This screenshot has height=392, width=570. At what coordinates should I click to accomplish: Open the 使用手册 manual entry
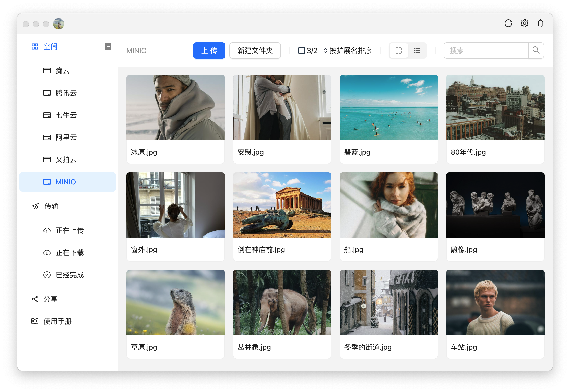[x=58, y=321]
